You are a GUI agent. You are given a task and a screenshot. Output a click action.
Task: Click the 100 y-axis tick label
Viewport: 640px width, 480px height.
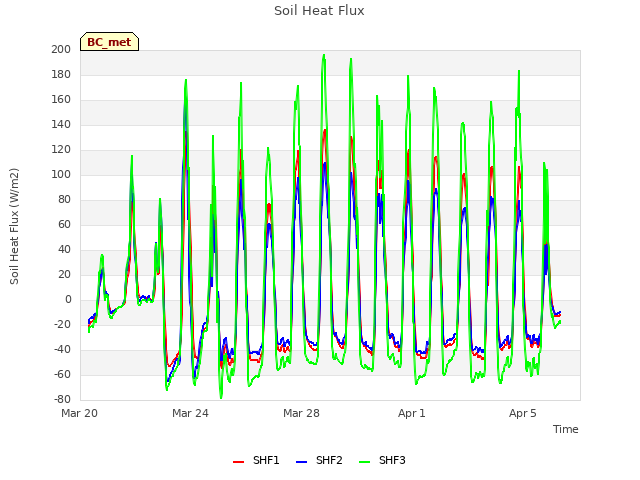(x=61, y=175)
